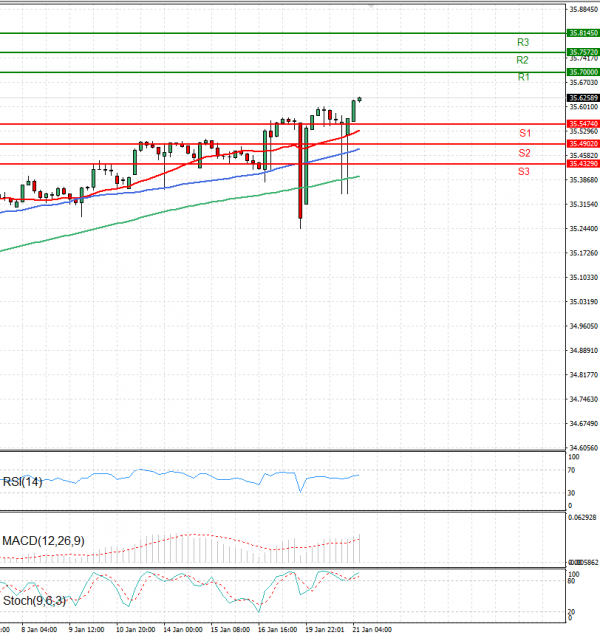Click the 35.88450 price axis value
Image resolution: width=600 pixels, height=638 pixels.
click(x=584, y=9)
